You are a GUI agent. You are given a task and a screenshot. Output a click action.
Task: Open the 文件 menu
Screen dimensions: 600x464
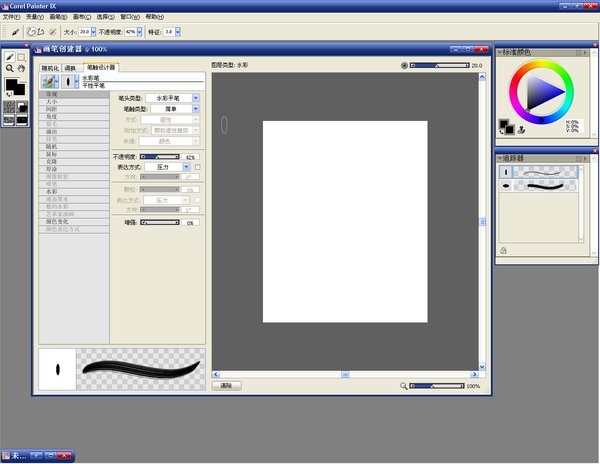(11, 17)
